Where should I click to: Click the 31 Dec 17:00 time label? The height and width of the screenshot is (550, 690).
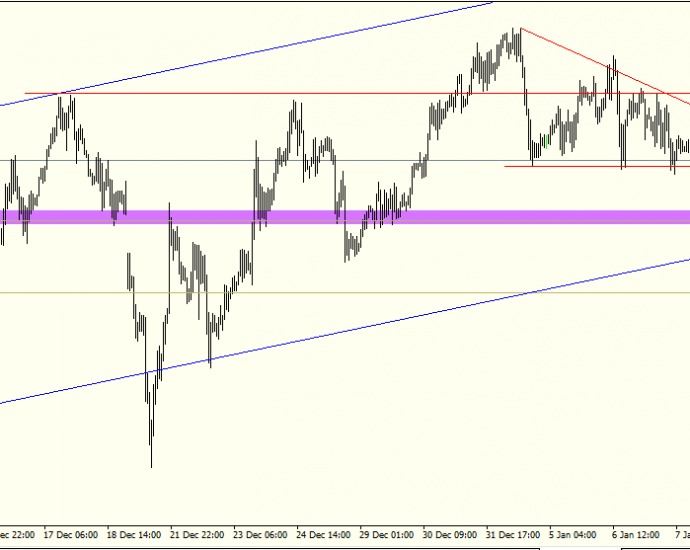(513, 535)
